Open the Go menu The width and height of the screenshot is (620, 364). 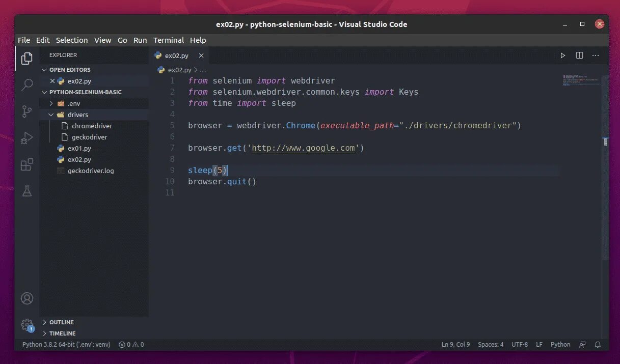tap(122, 40)
